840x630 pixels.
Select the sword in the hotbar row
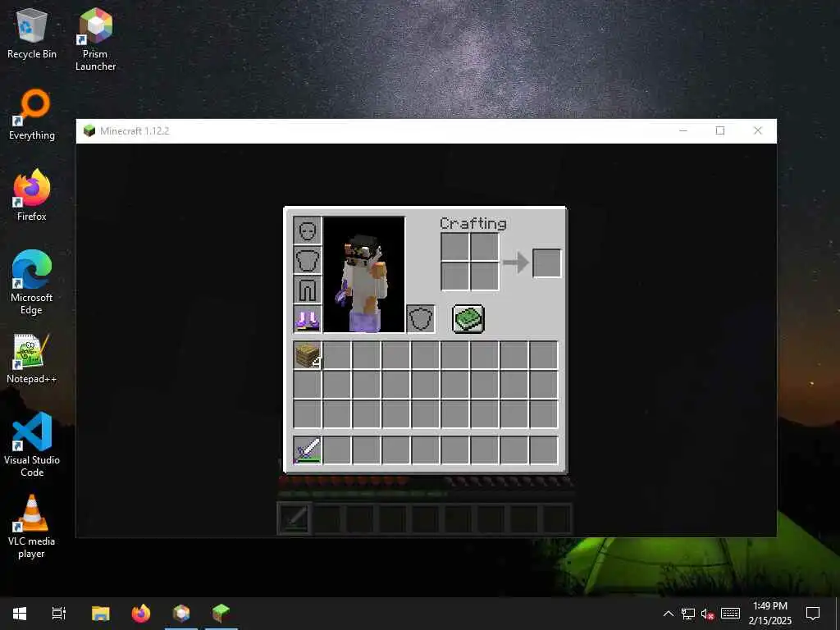point(308,450)
